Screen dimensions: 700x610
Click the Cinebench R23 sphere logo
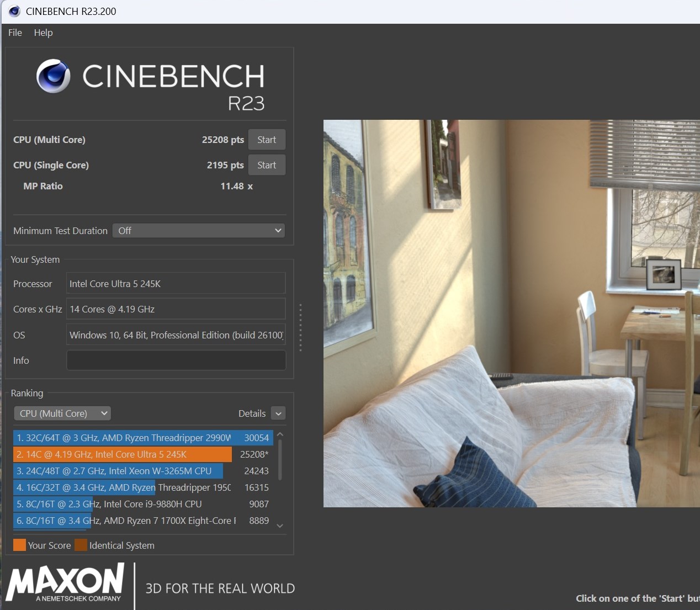coord(54,76)
